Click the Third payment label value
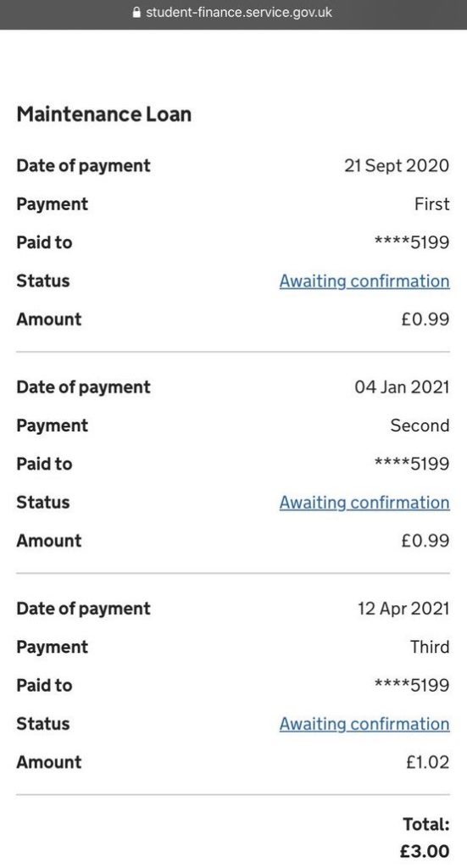 tap(430, 647)
